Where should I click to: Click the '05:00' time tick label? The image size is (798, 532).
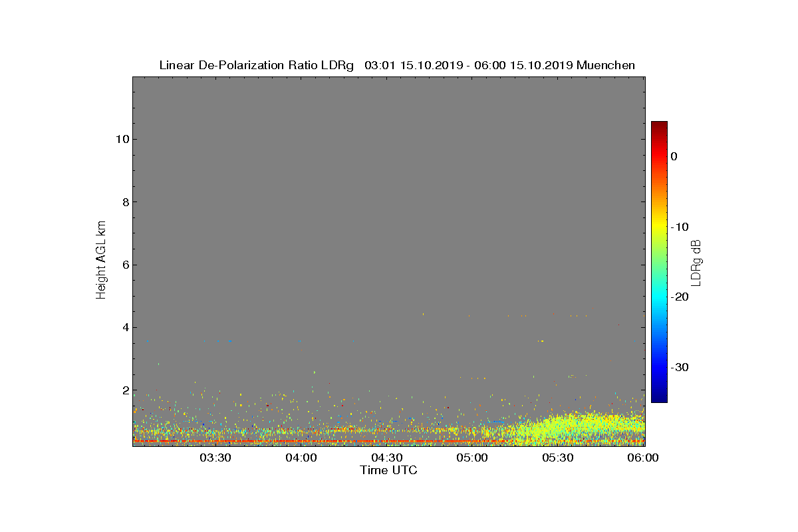pyautogui.click(x=473, y=458)
